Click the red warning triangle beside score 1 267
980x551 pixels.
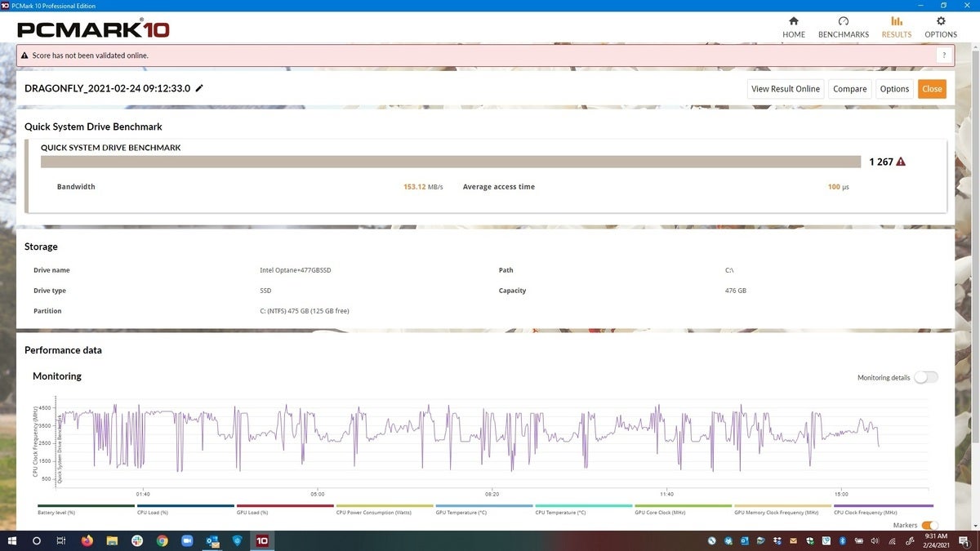click(901, 162)
